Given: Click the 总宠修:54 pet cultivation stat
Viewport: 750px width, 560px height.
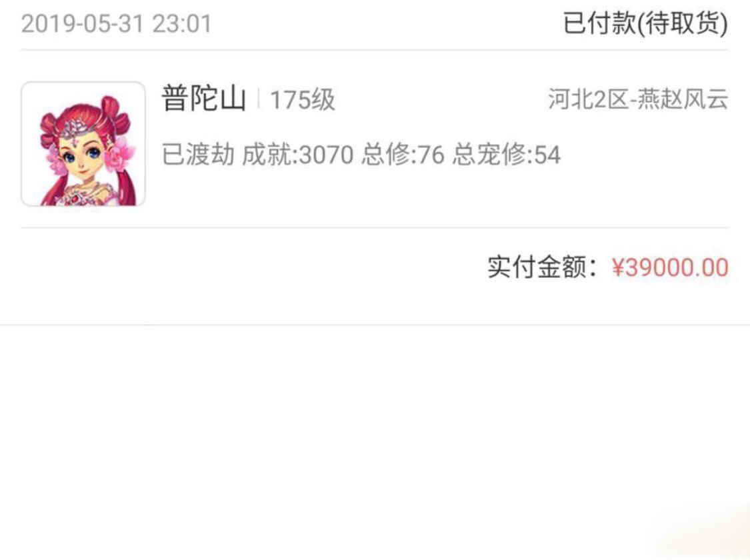Looking at the screenshot, I should (507, 155).
